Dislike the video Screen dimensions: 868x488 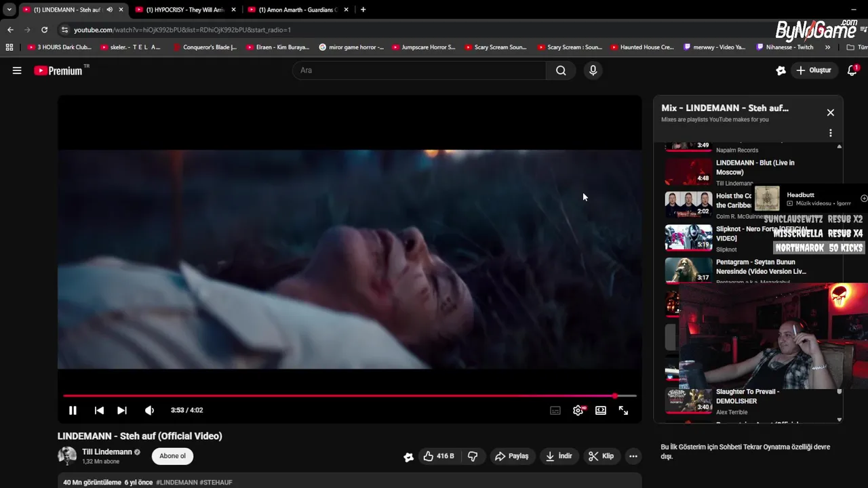point(473,456)
